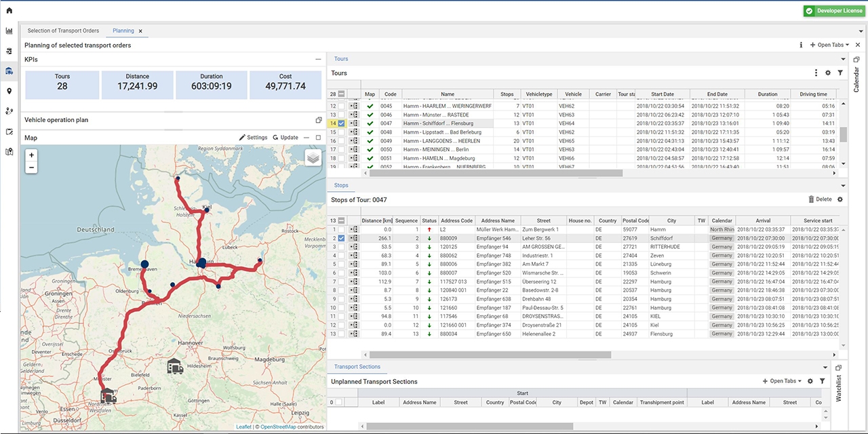
Task: Click the home icon in the sidebar
Action: pos(9,10)
